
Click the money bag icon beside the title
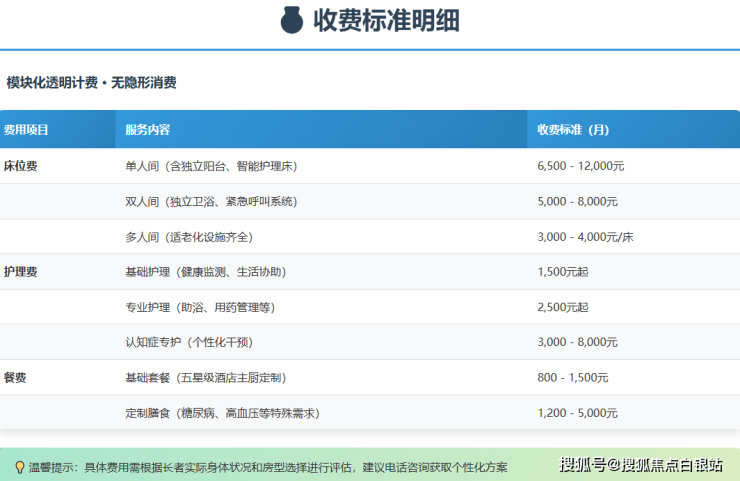click(291, 20)
